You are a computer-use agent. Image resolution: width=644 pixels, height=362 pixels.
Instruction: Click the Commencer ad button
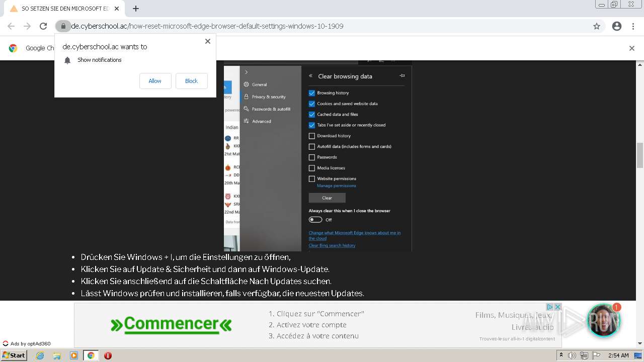point(171,325)
